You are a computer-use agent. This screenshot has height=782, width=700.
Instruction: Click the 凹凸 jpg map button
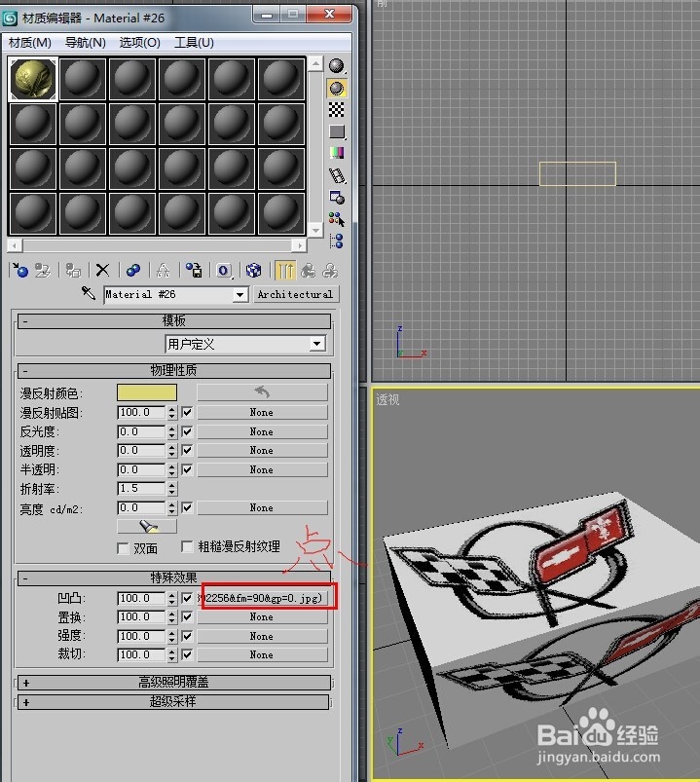(262, 598)
